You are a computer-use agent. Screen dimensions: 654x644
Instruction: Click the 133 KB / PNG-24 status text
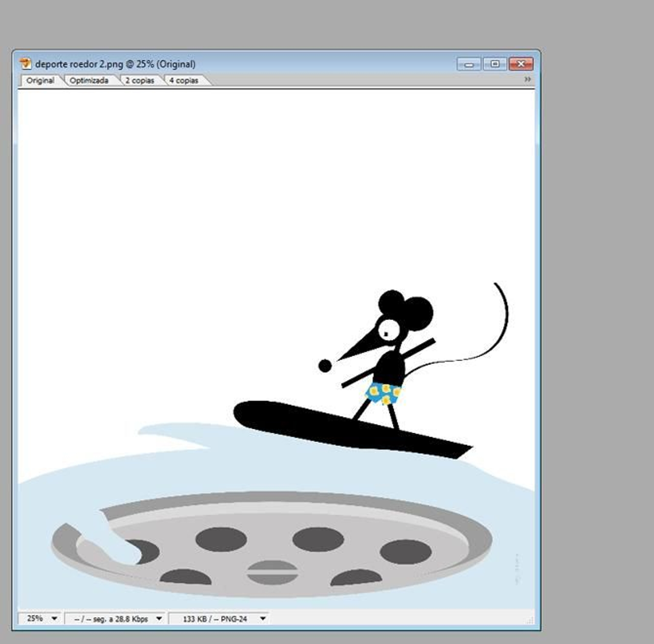point(215,619)
